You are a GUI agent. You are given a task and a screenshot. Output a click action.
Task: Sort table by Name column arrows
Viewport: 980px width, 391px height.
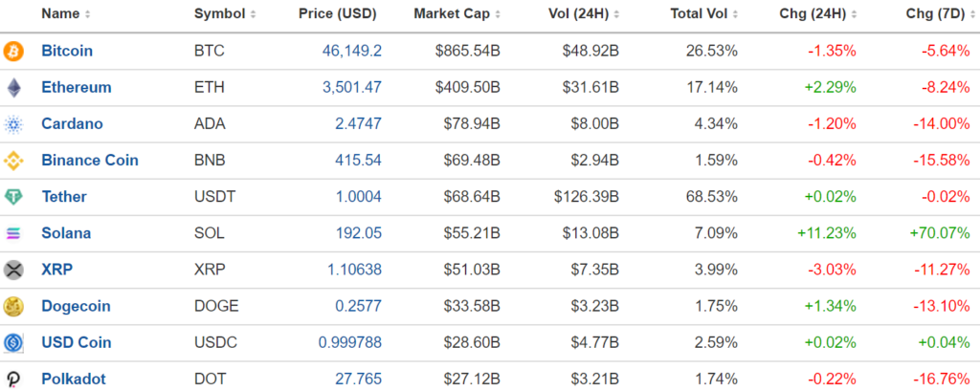pos(87,13)
